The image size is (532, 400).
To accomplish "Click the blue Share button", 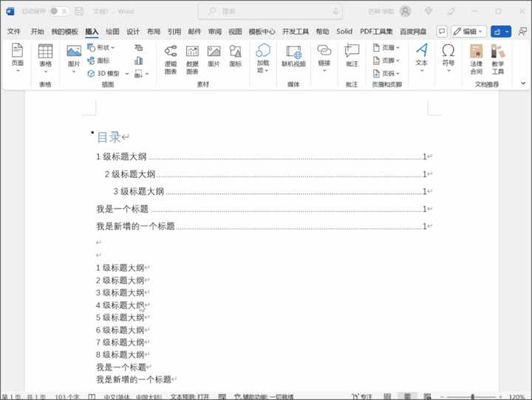I will coord(501,32).
